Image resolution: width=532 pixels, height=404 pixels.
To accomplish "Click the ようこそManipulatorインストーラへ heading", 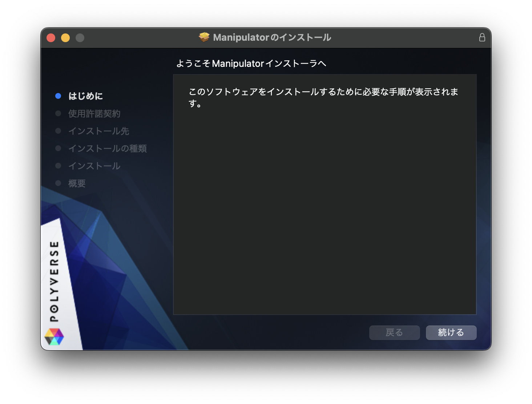I will (x=251, y=64).
